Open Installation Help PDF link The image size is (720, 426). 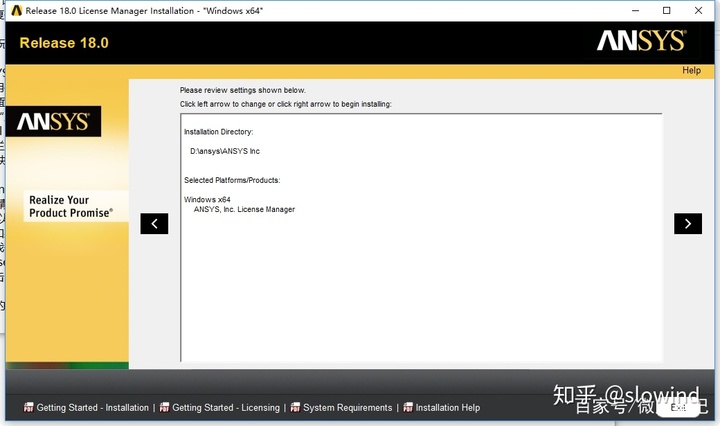coord(448,408)
